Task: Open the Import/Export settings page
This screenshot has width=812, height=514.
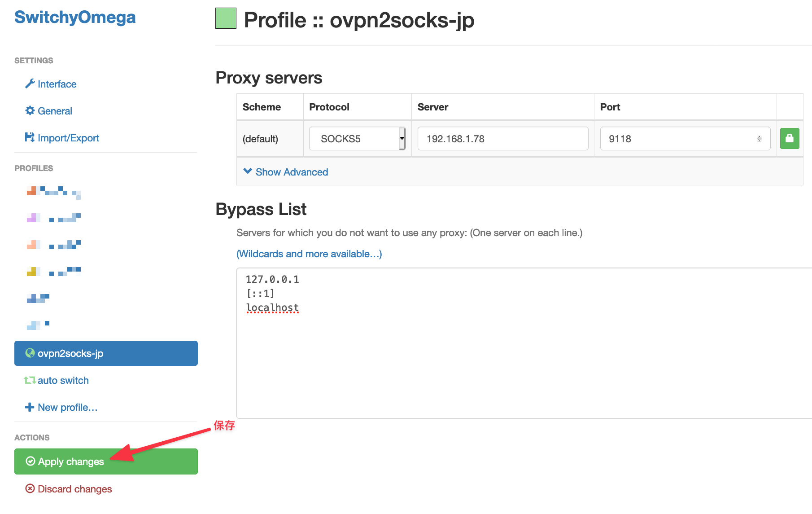Action: pyautogui.click(x=68, y=138)
